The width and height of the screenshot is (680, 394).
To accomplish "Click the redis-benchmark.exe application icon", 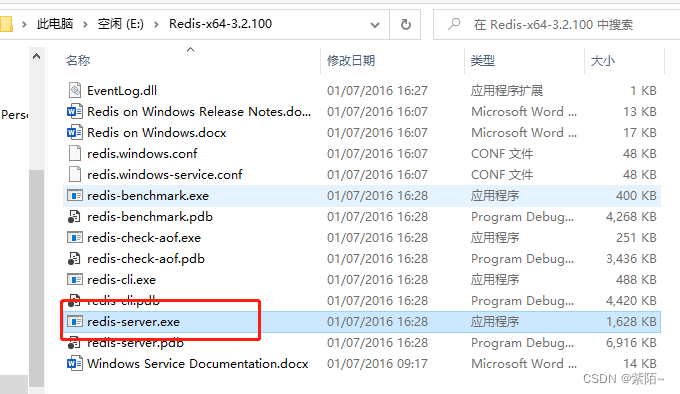I will point(75,195).
